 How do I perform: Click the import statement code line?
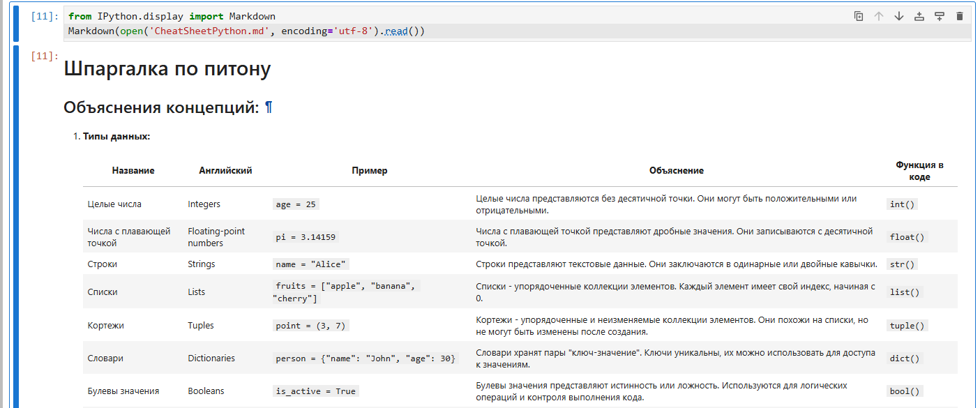pos(172,16)
